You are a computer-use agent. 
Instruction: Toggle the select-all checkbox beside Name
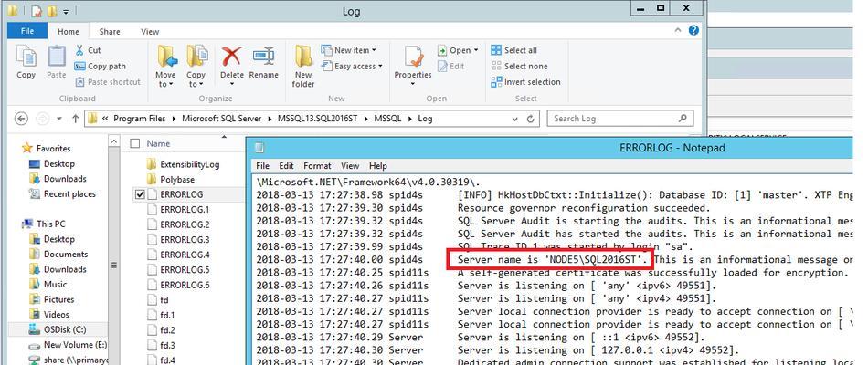point(134,143)
